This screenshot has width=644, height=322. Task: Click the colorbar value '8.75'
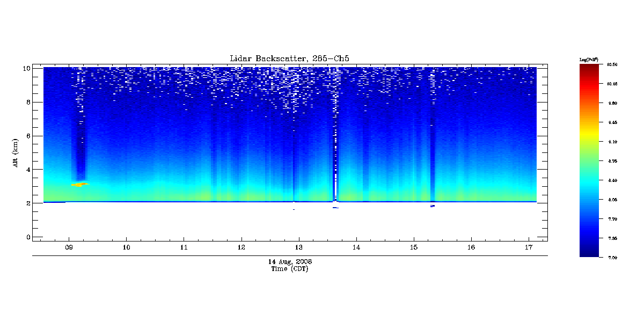point(612,160)
